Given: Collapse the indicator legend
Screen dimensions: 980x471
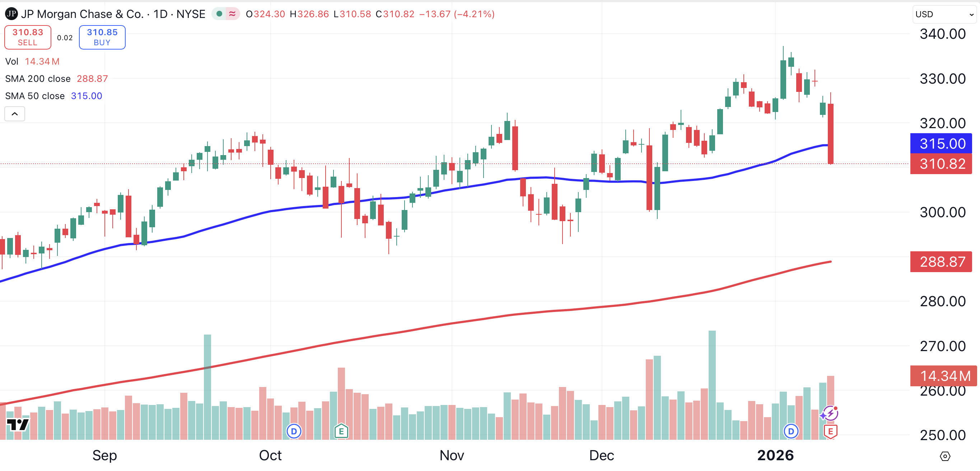Looking at the screenshot, I should [x=14, y=114].
